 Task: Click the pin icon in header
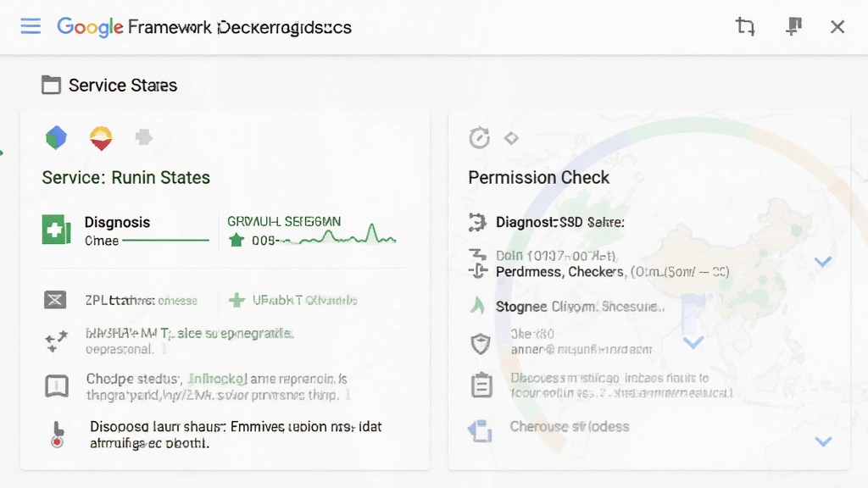(x=793, y=26)
